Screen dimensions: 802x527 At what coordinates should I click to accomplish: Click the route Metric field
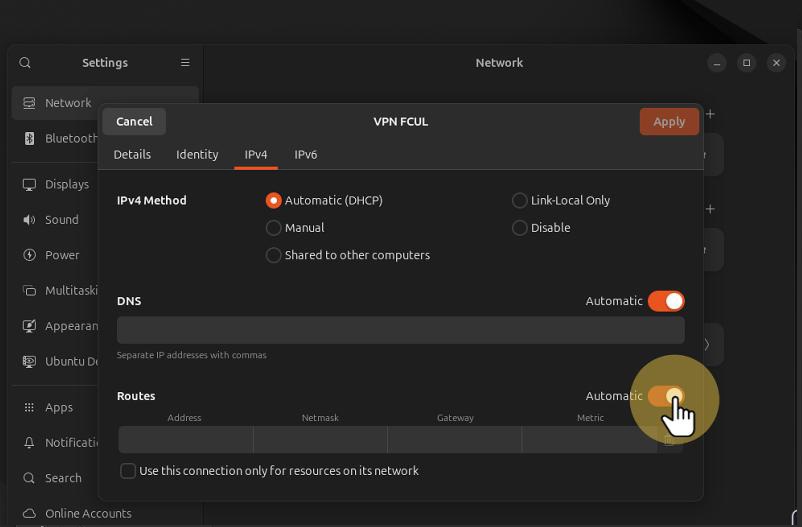[590, 440]
